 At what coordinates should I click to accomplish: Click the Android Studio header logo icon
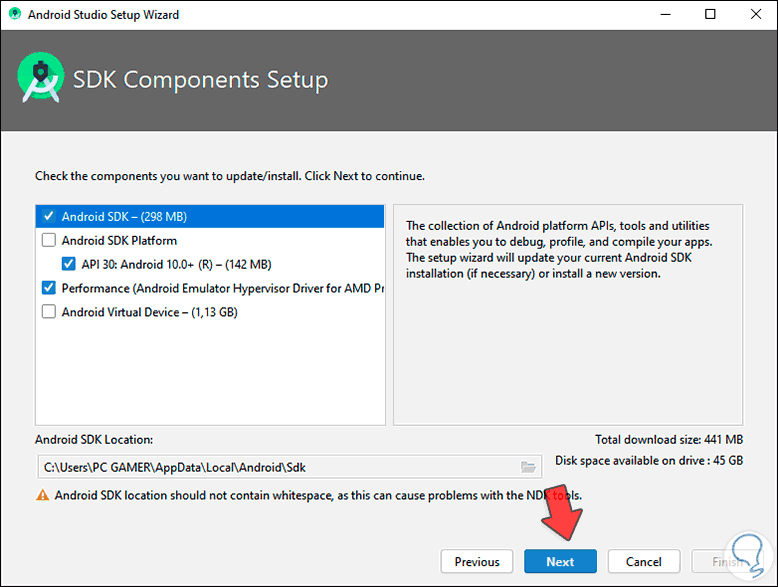point(41,79)
